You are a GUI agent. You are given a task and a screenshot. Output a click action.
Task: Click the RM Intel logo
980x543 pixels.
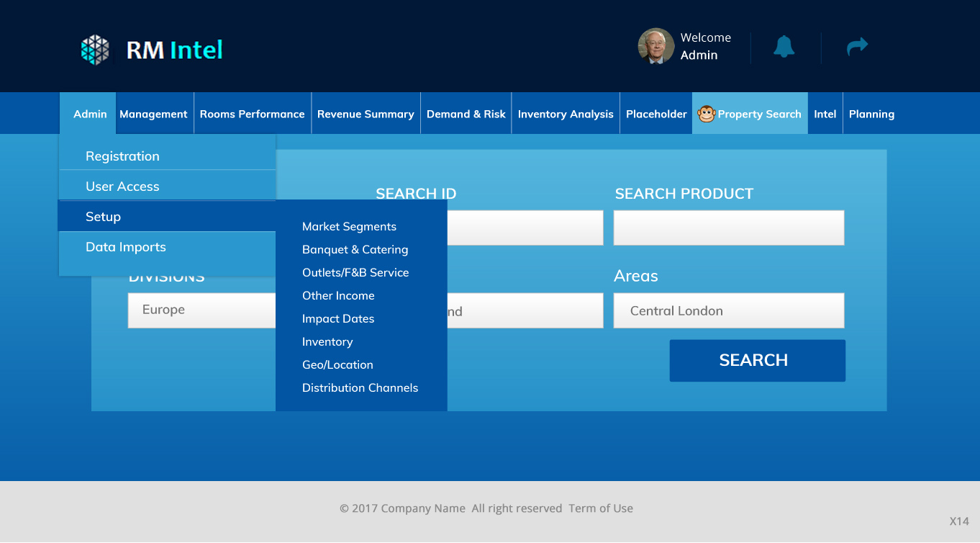pyautogui.click(x=151, y=48)
